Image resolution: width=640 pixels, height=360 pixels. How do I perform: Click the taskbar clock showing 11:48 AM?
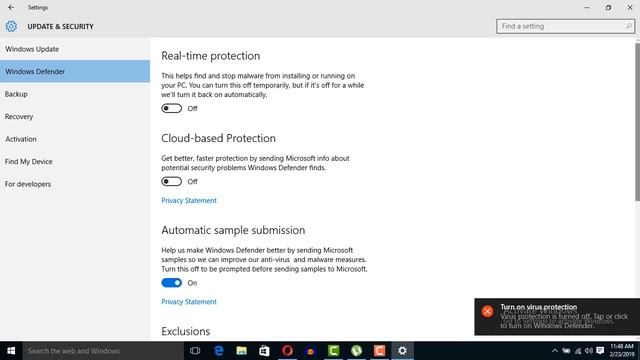pos(622,351)
